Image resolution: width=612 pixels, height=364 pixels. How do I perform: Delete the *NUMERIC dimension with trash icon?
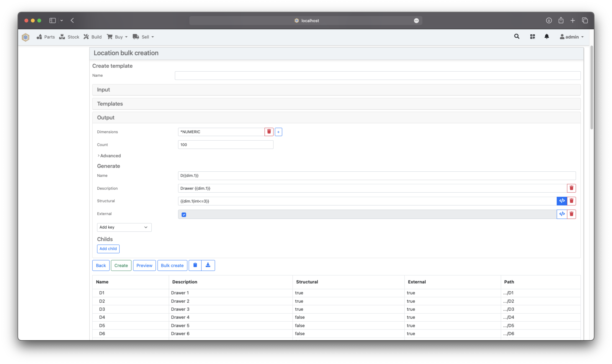click(x=269, y=132)
